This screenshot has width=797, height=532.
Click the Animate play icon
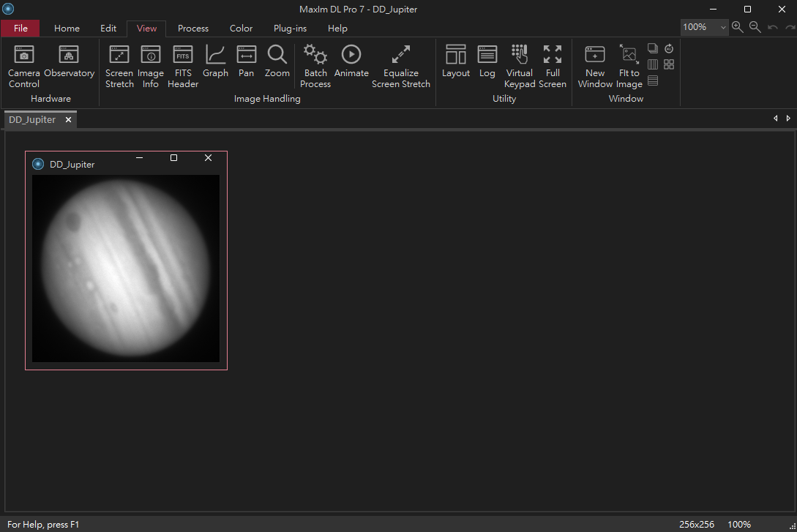pyautogui.click(x=351, y=55)
